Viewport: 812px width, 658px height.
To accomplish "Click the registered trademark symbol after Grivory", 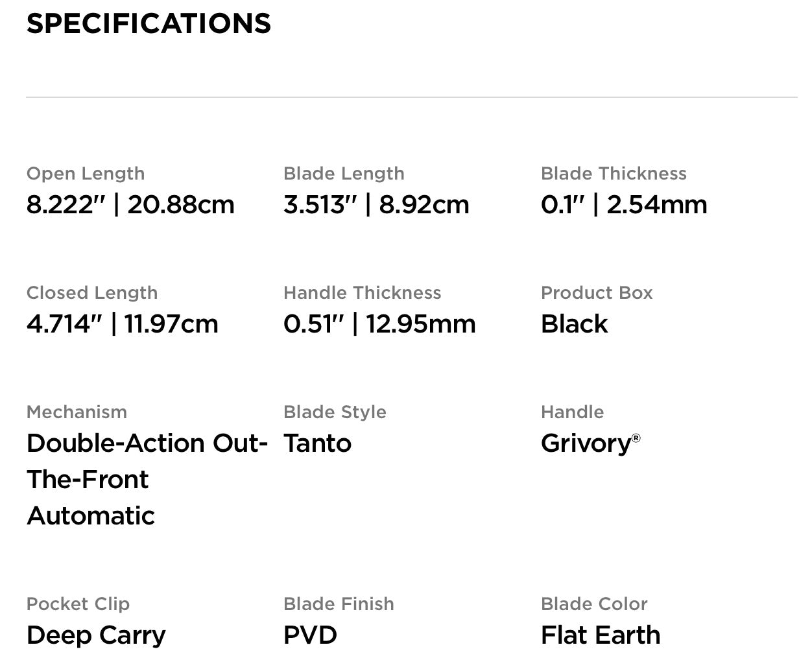I will click(636, 438).
